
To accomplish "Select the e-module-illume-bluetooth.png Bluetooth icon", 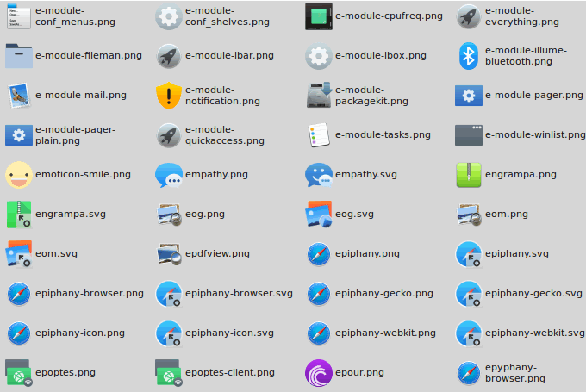I will pos(469,56).
